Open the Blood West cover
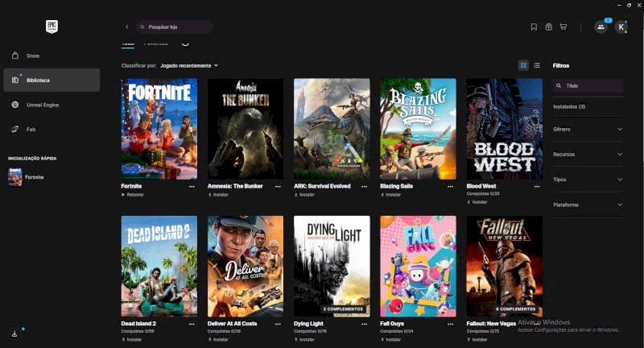The image size is (644, 348). (505, 129)
